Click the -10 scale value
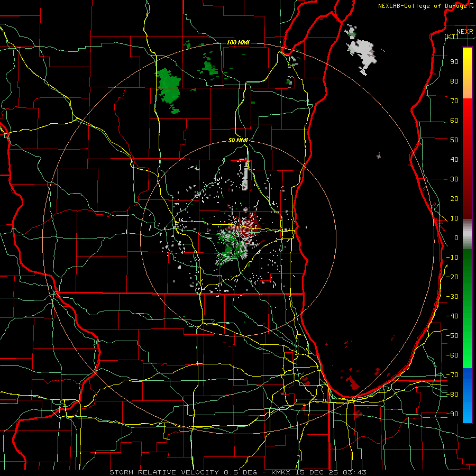This screenshot has height=476, width=476. click(x=452, y=258)
